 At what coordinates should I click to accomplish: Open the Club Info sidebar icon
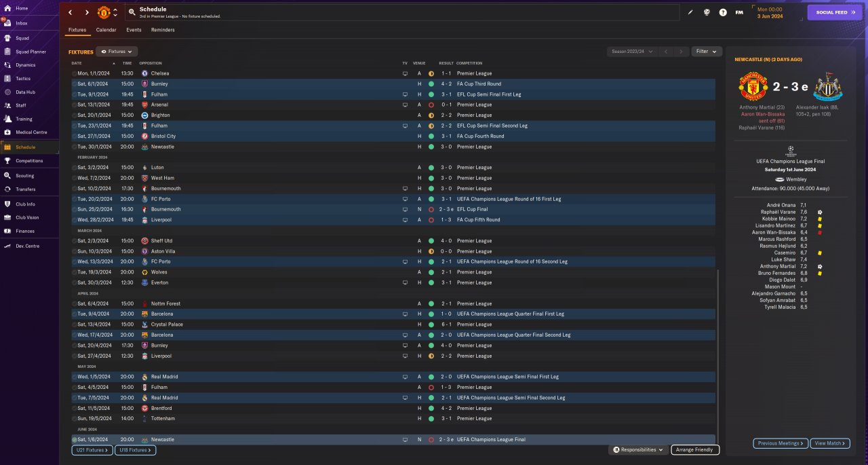pos(7,204)
